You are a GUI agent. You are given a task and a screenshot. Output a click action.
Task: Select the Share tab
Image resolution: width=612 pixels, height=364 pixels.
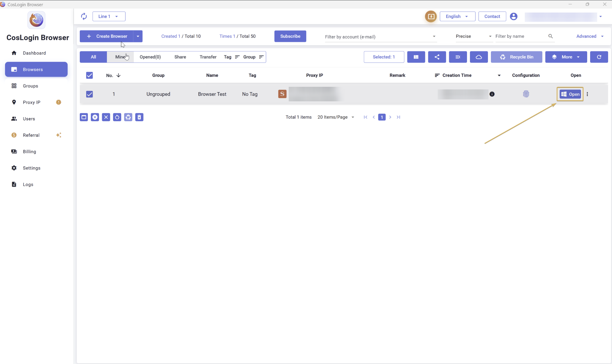pyautogui.click(x=180, y=57)
